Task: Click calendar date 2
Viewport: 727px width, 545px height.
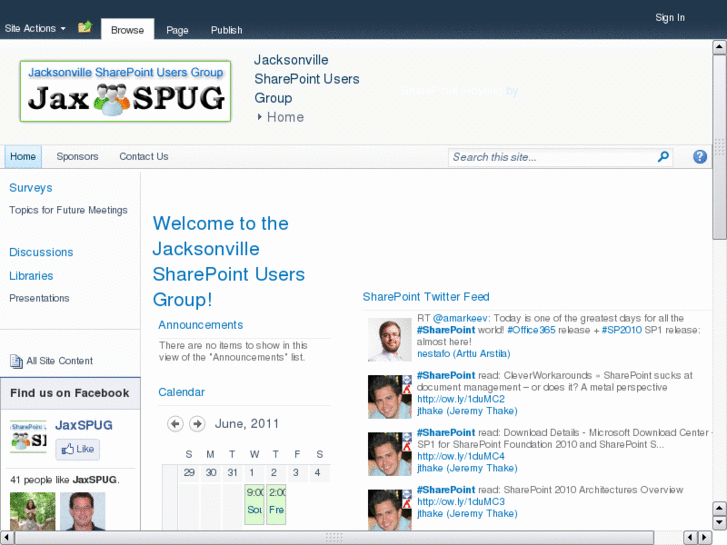Action: 274,473
